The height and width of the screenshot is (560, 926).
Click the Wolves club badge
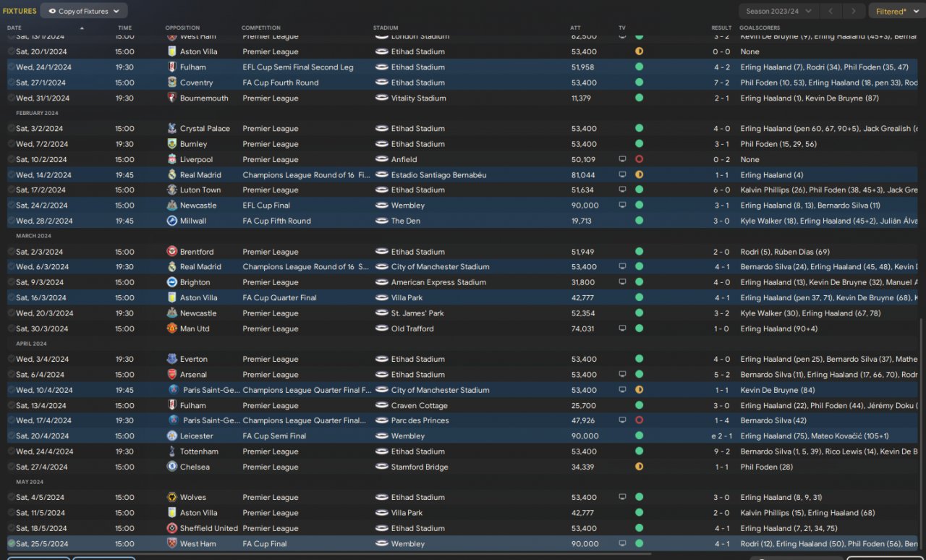171,498
